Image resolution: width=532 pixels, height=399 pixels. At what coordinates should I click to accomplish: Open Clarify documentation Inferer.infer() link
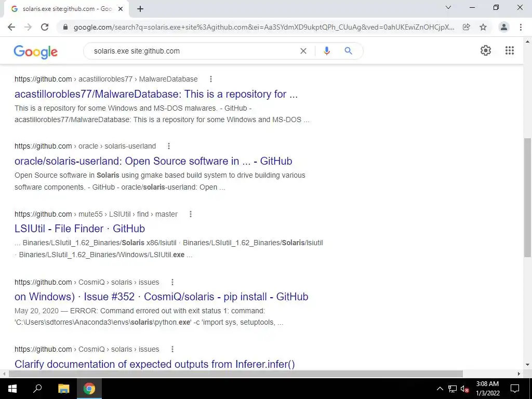click(155, 364)
